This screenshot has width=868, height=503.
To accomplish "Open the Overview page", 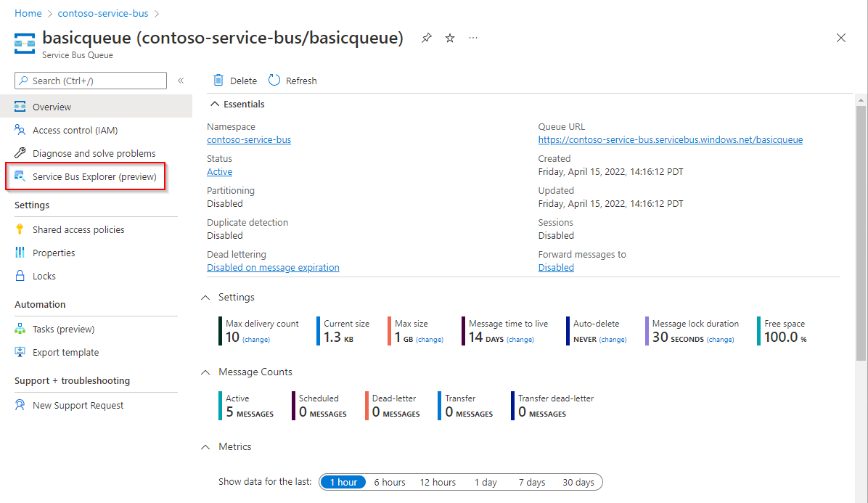I will click(97, 106).
